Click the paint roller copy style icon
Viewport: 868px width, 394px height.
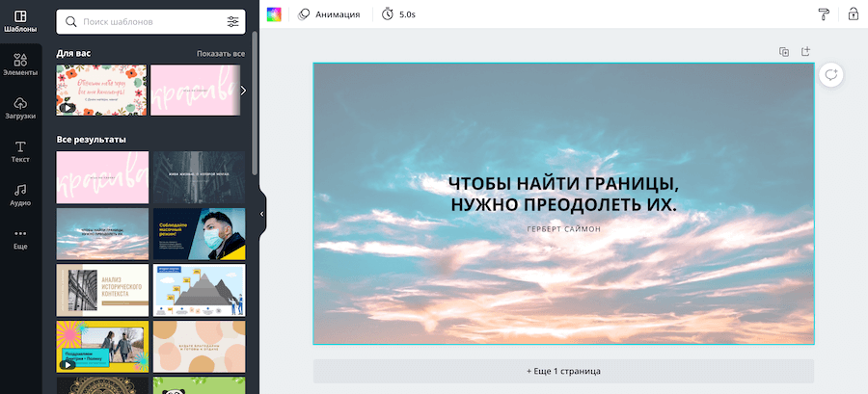pos(823,14)
